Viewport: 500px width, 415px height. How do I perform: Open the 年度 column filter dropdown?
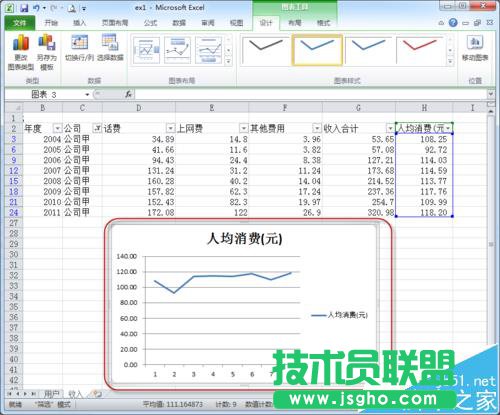pyautogui.click(x=58, y=128)
